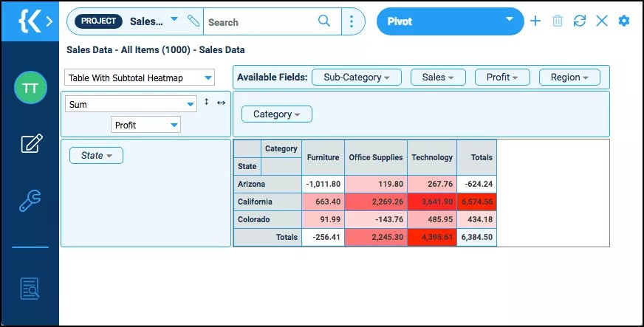Open Table With Subtotal Heatmap renderer dropdown
The width and height of the screenshot is (644, 327).
[140, 78]
